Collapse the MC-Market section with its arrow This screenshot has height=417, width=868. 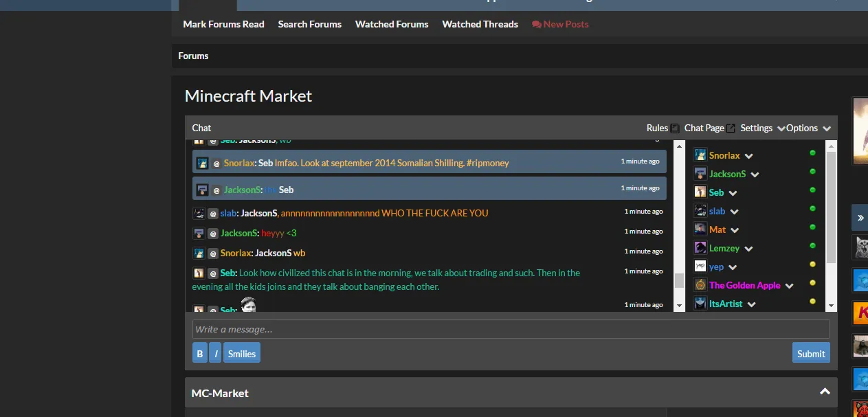(825, 392)
